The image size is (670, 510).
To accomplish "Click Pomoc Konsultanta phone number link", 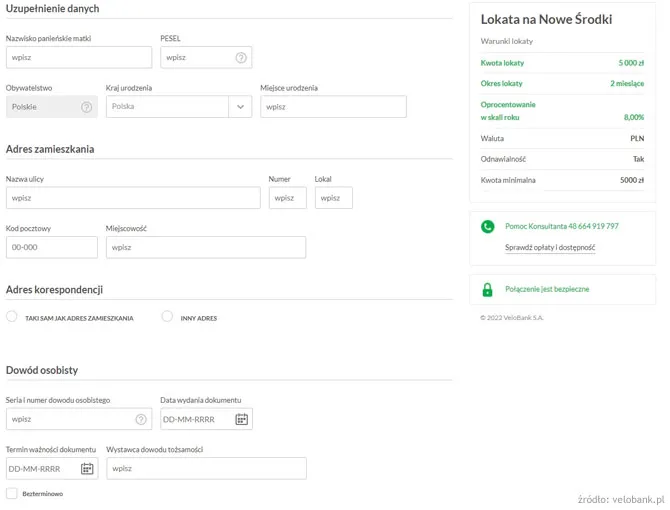I will point(561,227).
